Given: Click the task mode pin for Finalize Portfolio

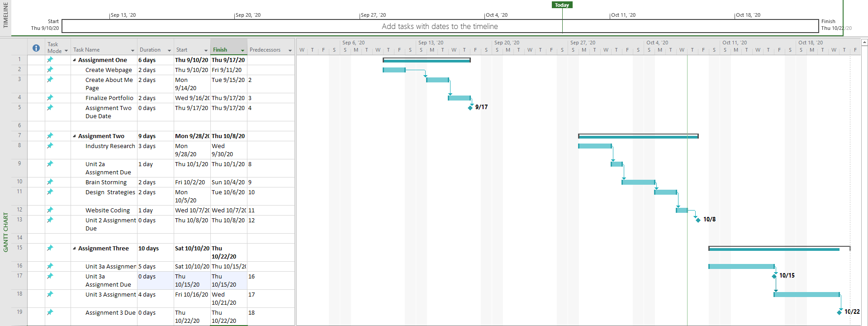Looking at the screenshot, I should point(50,98).
